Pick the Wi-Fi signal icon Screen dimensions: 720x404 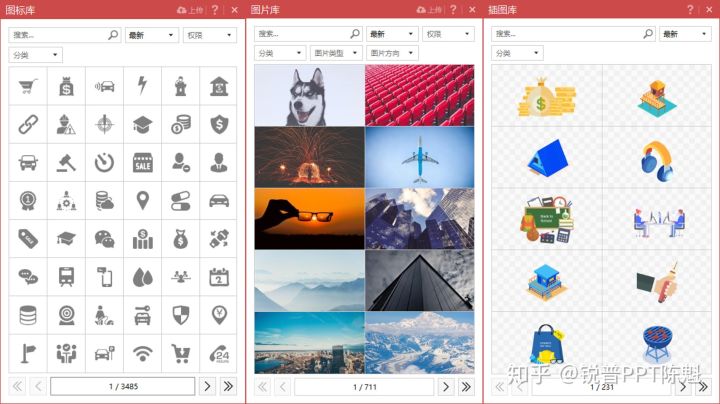(143, 352)
